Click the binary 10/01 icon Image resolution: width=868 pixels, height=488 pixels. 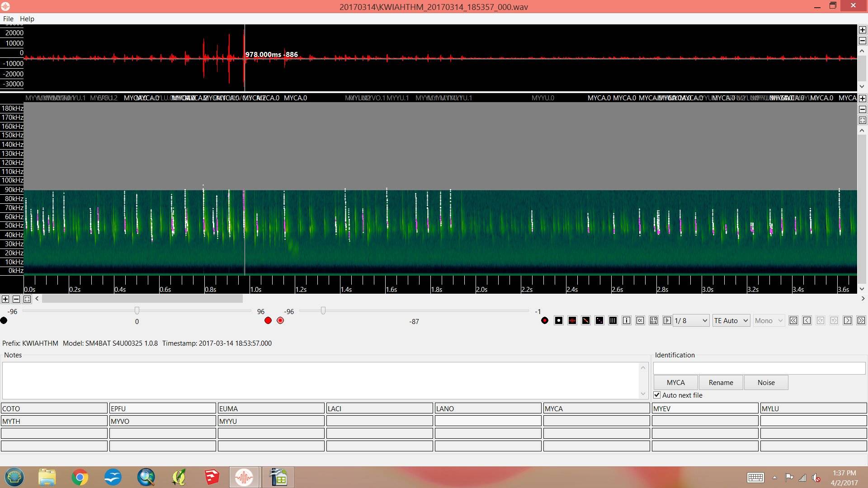(x=654, y=321)
